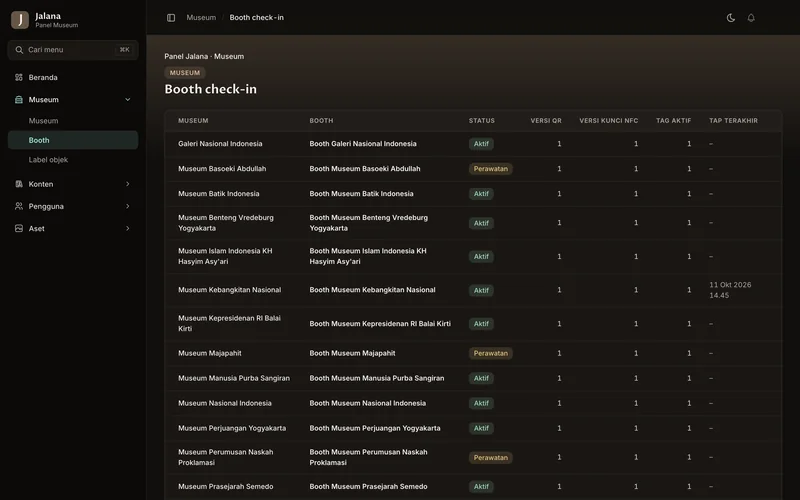
Task: Focus the Cari menu search field
Action: [x=73, y=50]
